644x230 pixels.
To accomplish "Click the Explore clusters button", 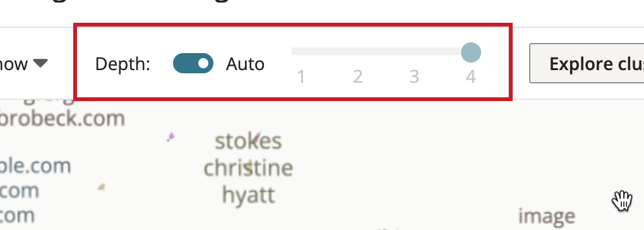I will (x=587, y=63).
